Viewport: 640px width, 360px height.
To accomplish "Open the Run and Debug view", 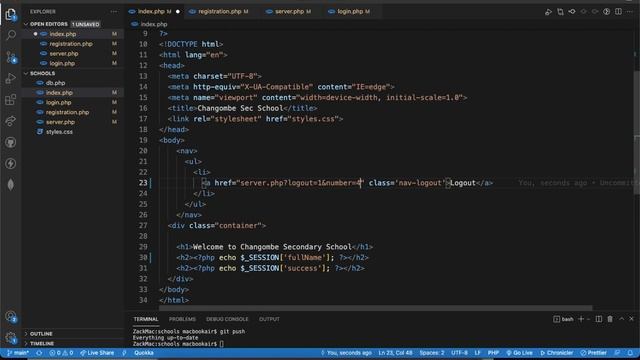I will click(x=11, y=78).
